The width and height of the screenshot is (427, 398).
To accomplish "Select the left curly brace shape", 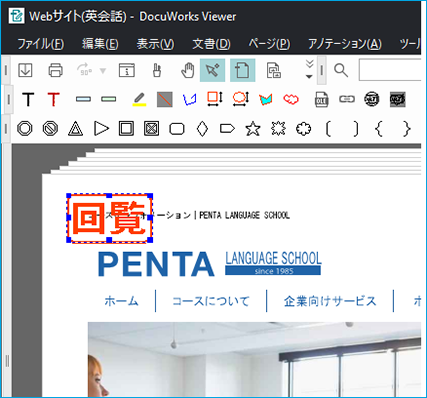I will 379,129.
